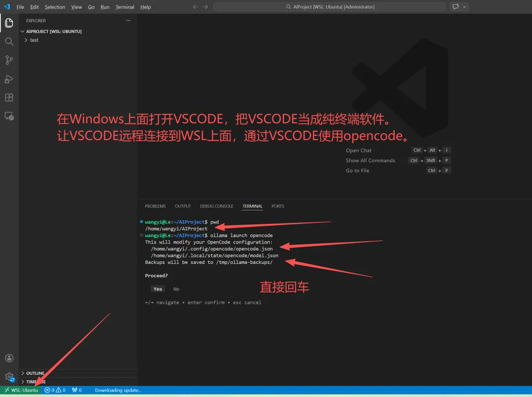Open the File menu
Image resolution: width=532 pixels, height=397 pixels.
coord(20,7)
